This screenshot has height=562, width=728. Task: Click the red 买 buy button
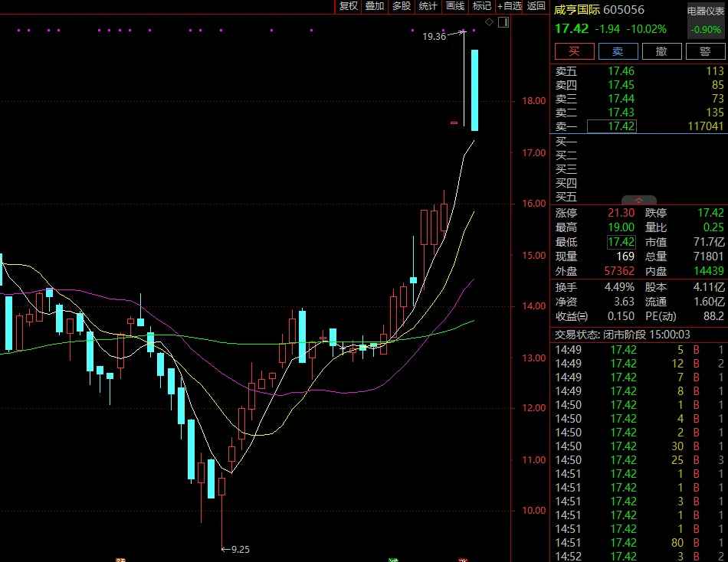tap(574, 51)
